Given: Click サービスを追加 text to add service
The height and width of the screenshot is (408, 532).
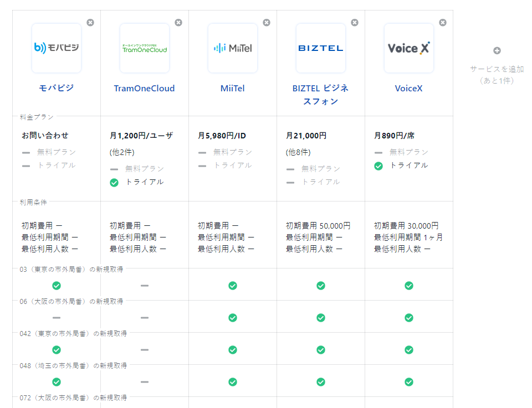Looking at the screenshot, I should [497, 69].
